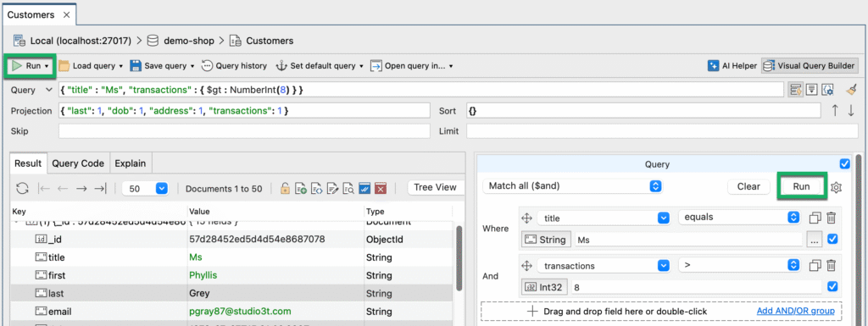Viewport: 868px width, 326px height.
Task: Click the red X remove document icon
Action: pyautogui.click(x=381, y=189)
